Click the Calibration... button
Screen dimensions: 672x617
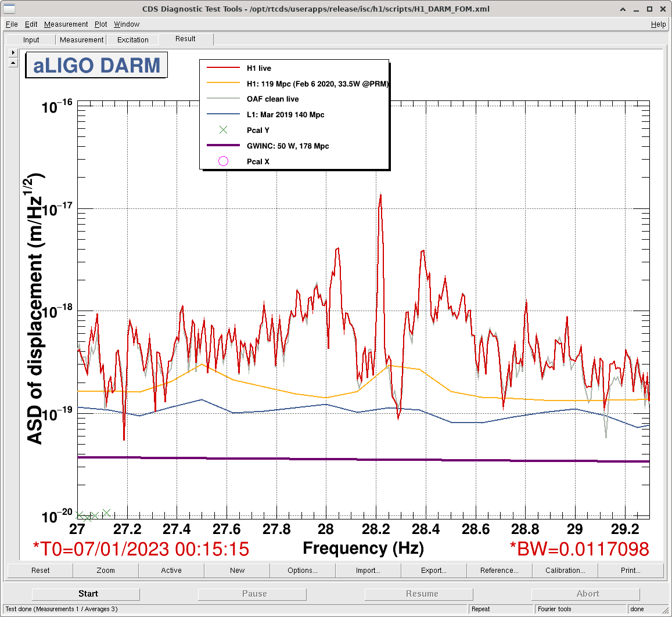tap(565, 571)
